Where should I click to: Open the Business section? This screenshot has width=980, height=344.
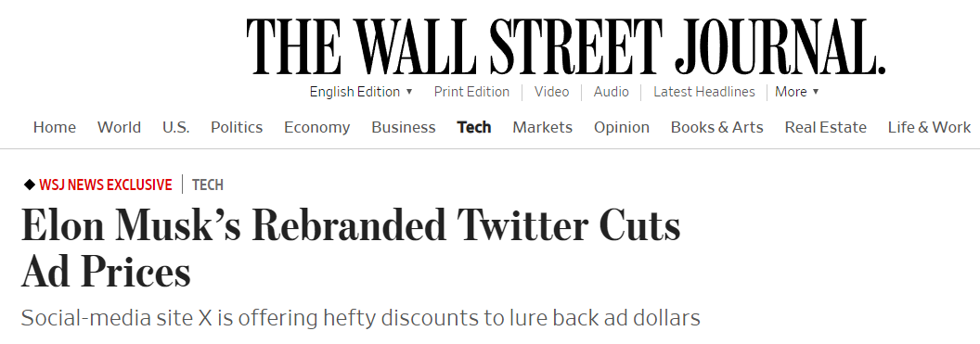click(404, 127)
